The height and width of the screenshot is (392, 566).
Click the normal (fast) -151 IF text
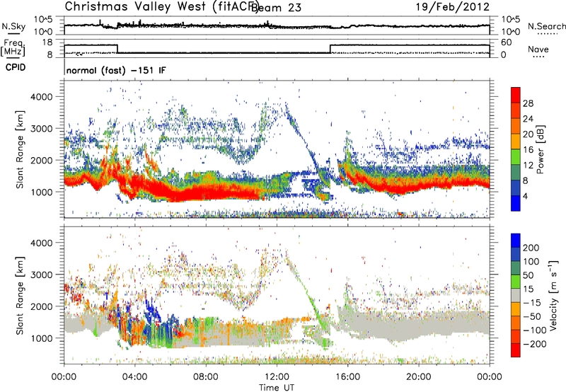pyautogui.click(x=116, y=70)
